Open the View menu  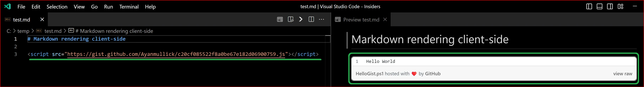tap(79, 7)
